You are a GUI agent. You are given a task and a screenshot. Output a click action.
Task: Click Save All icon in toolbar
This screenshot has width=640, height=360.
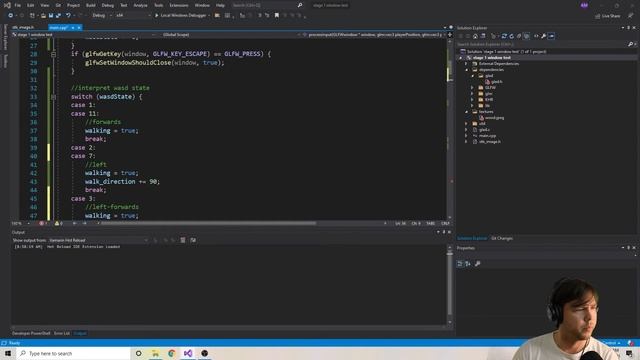[x=58, y=16]
